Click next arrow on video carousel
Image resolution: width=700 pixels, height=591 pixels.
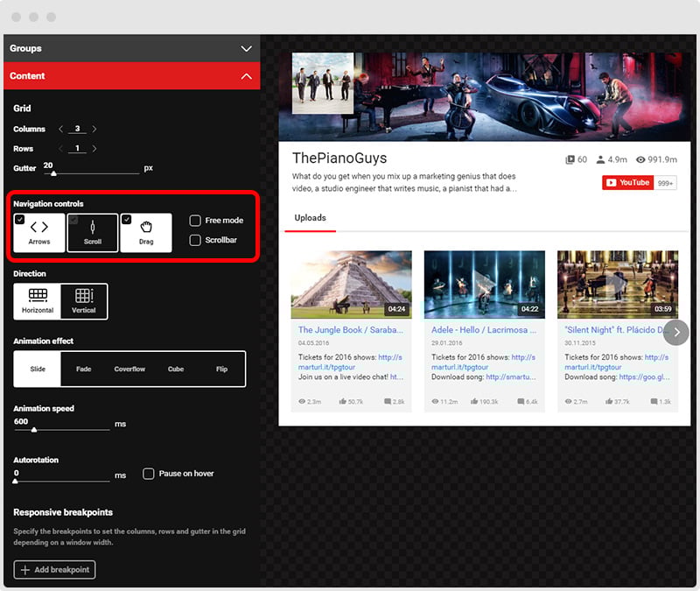click(x=676, y=333)
